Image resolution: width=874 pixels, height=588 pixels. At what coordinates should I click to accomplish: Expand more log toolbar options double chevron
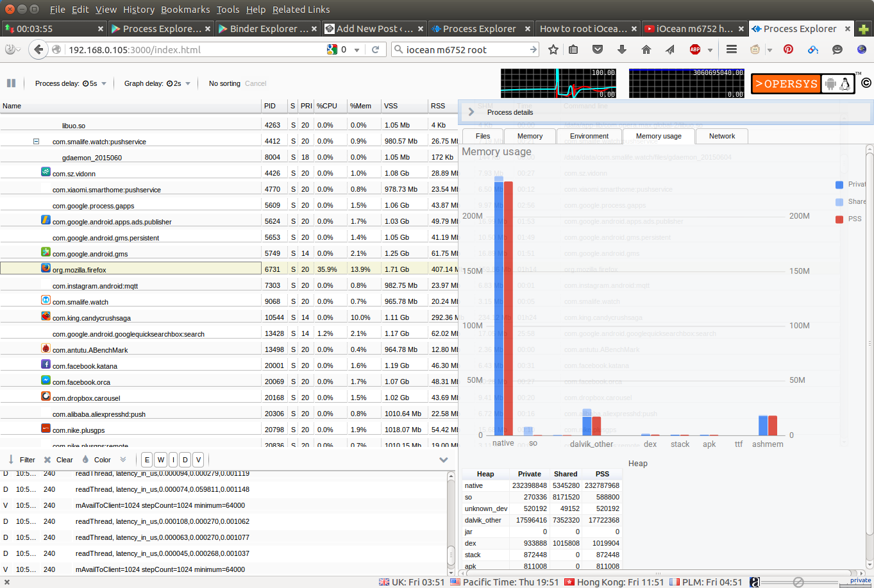[x=123, y=460]
